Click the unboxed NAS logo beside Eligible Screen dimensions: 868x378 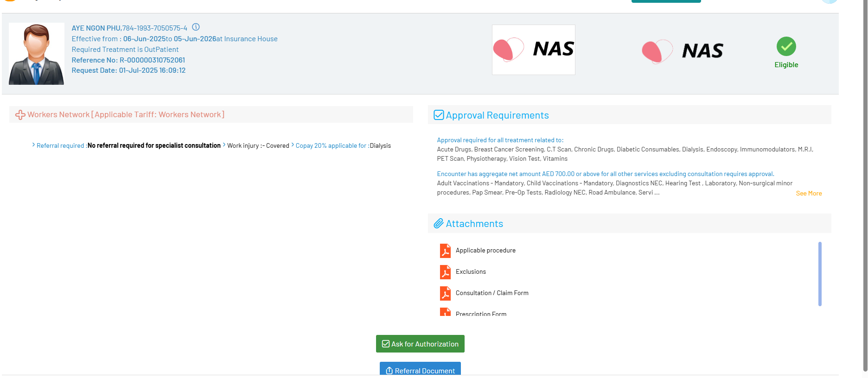coord(683,51)
